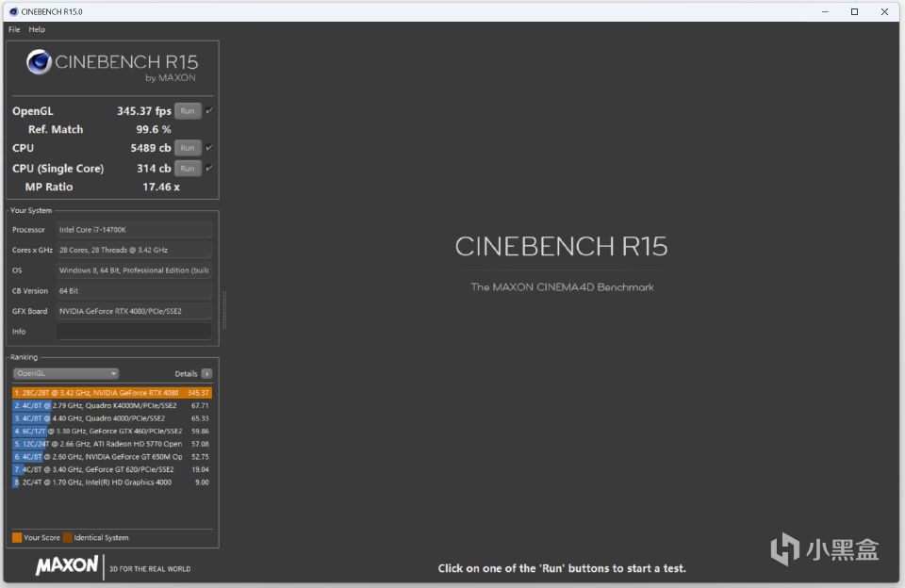Screen dimensions: 905x588
Task: Open the OpenGL ranking dropdown
Action: [x=66, y=373]
